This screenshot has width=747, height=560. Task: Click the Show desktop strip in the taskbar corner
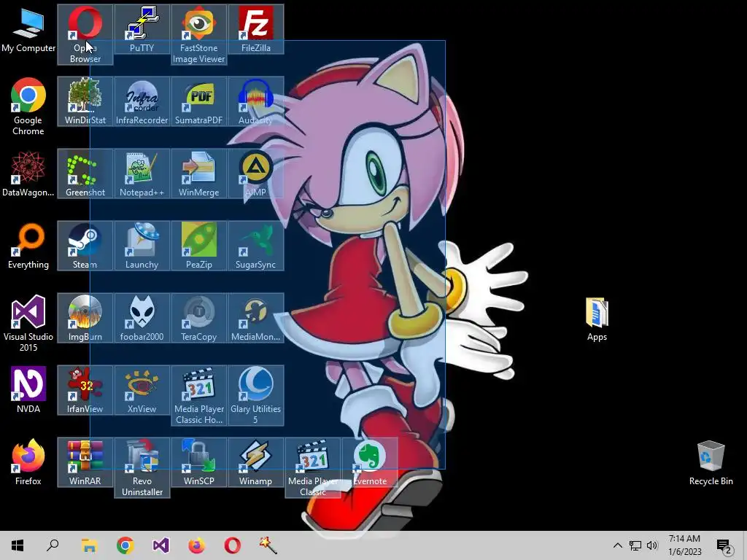(x=744, y=545)
